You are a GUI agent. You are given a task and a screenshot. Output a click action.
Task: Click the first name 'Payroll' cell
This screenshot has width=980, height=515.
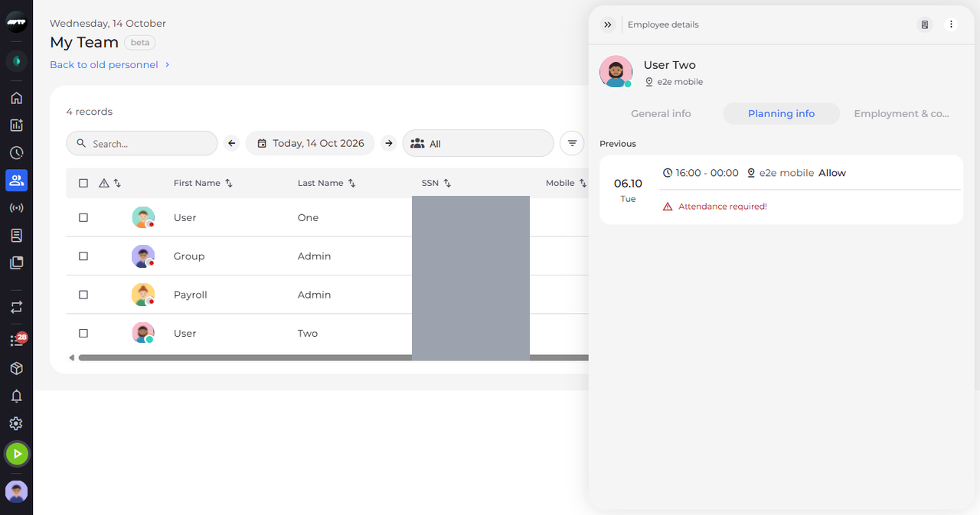click(x=191, y=295)
